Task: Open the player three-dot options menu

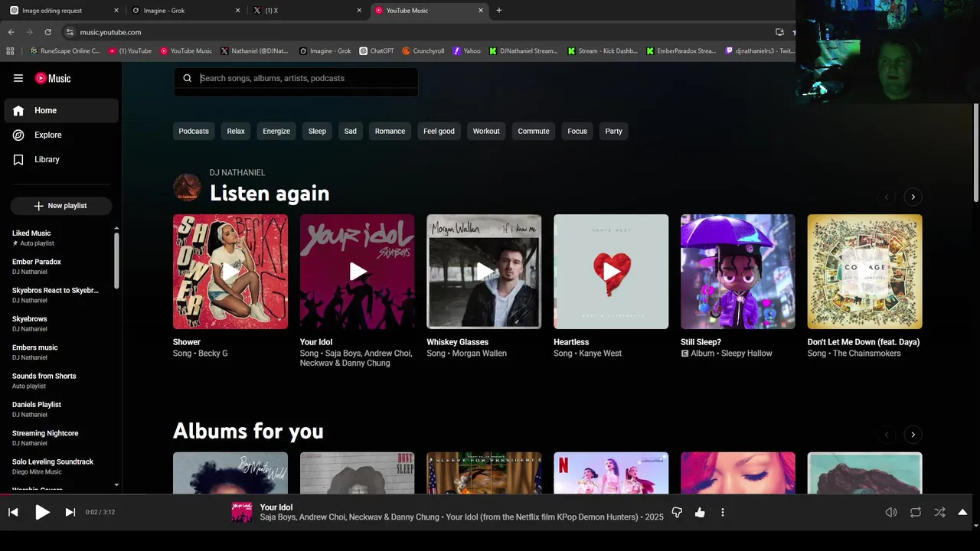Action: pos(723,512)
